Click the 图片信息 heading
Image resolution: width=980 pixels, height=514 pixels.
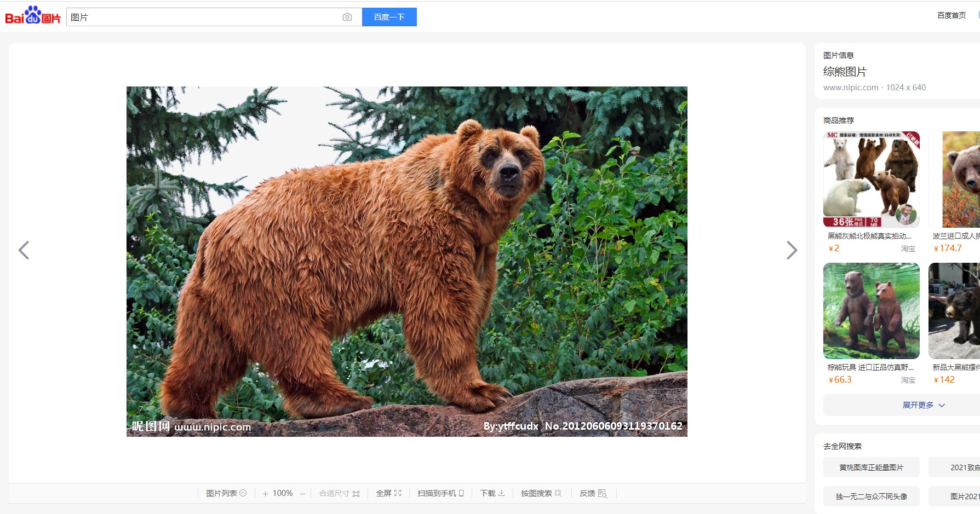pyautogui.click(x=839, y=55)
